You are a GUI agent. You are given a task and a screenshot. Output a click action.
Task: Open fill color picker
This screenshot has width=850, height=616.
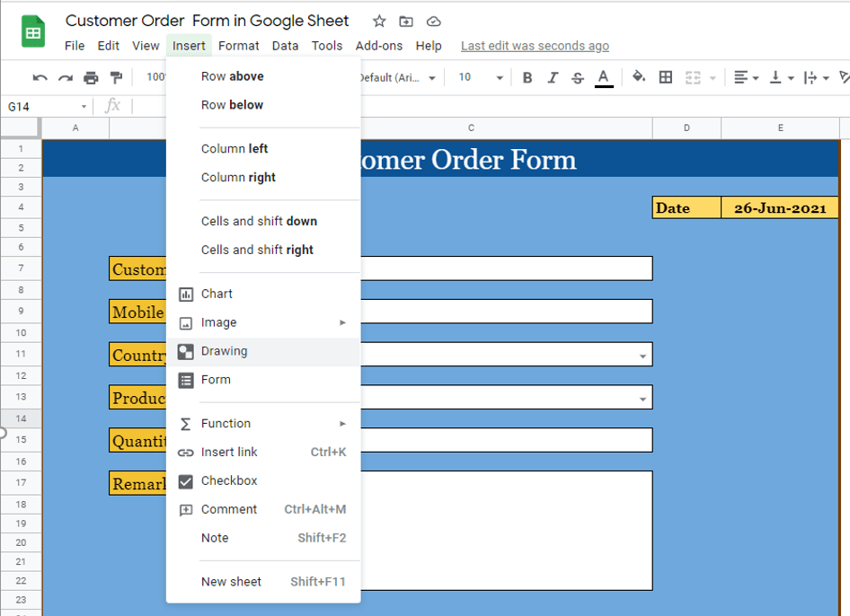pyautogui.click(x=639, y=77)
